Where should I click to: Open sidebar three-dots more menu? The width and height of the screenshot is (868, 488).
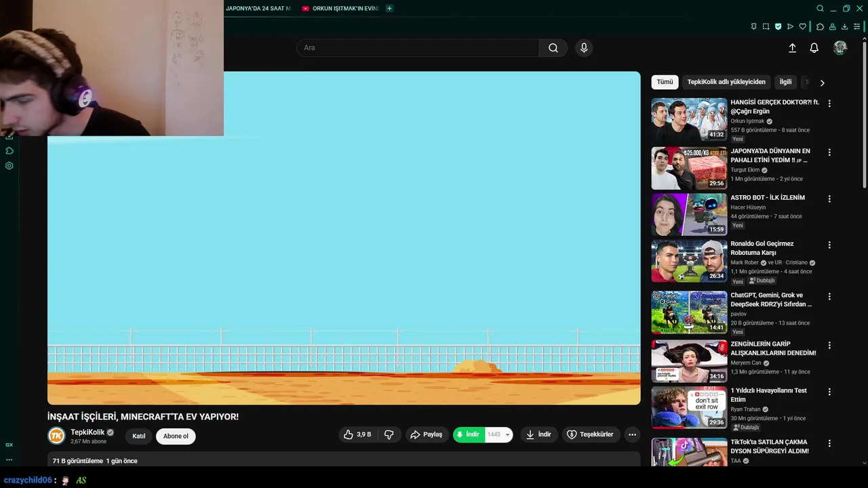tap(9, 460)
